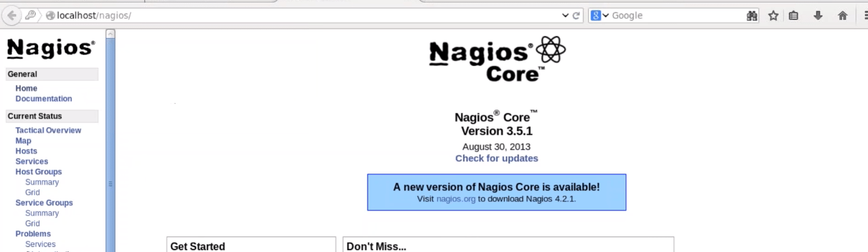868x252 pixels.
Task: Open the bookmarks list icon
Action: [793, 16]
